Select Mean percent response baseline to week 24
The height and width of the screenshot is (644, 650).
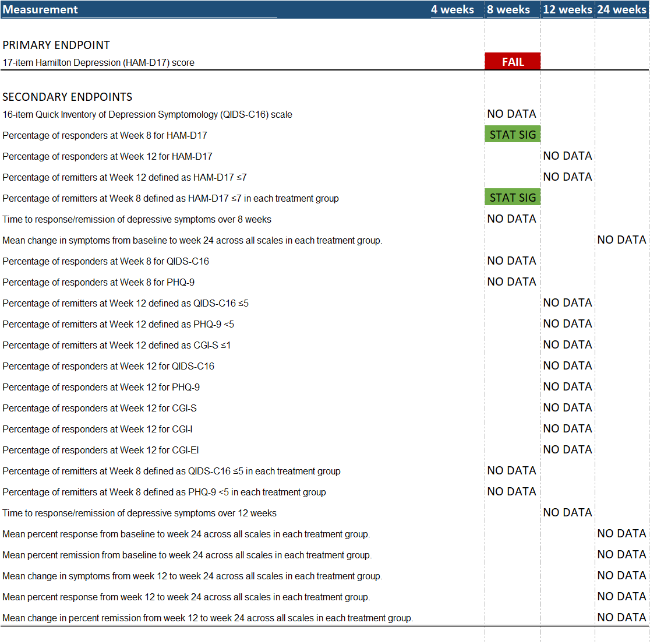click(186, 534)
